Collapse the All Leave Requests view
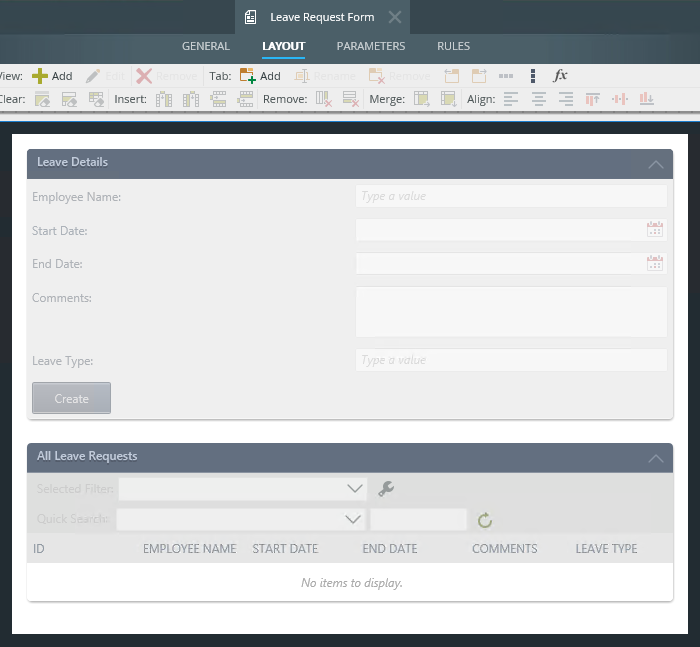This screenshot has height=647, width=700. [x=656, y=459]
